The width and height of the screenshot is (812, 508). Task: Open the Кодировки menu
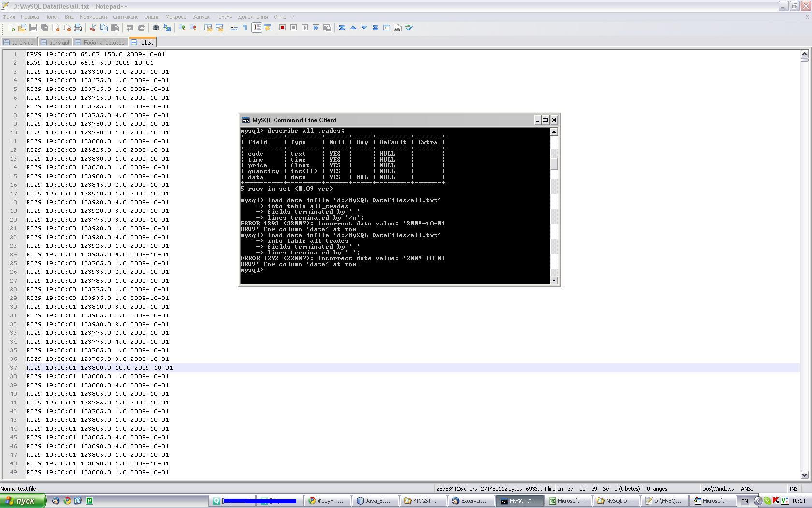click(x=93, y=17)
